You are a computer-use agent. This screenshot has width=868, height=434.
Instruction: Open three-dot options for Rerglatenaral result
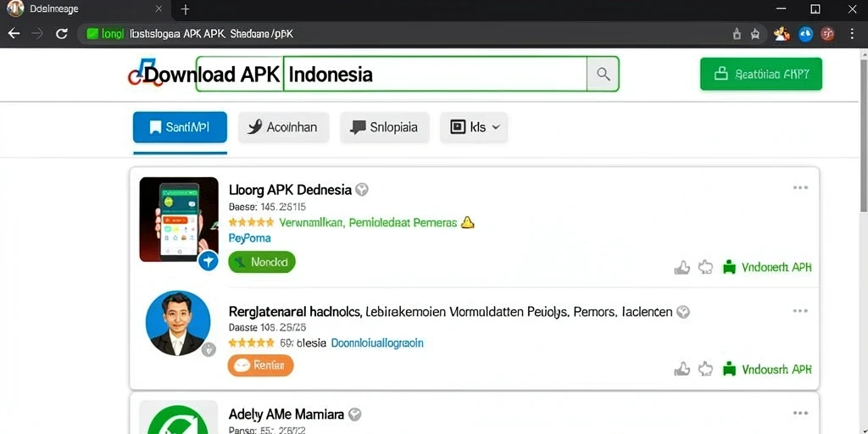pos(800,310)
